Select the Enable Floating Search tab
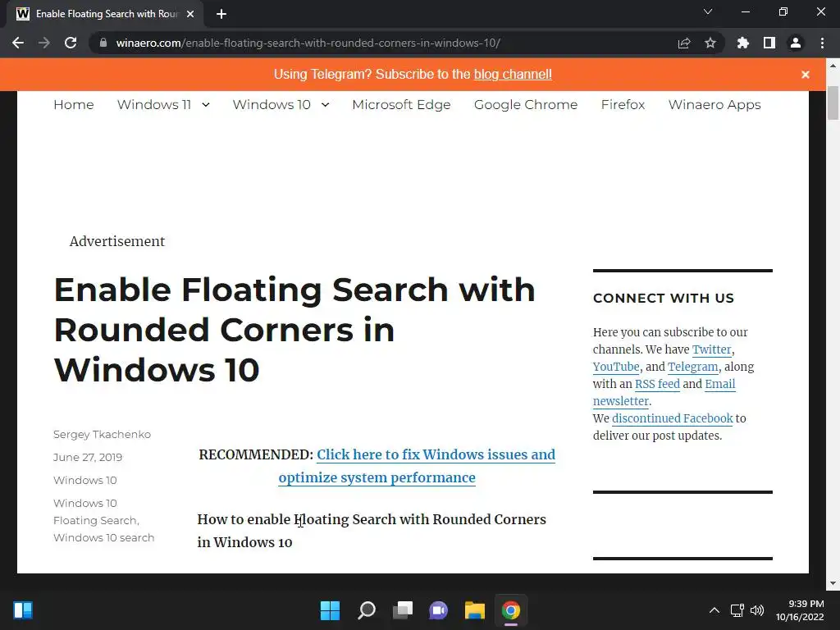Viewport: 840px width, 630px height. 105,14
